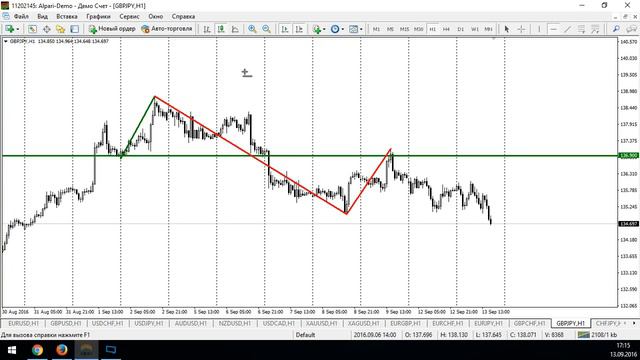Select the cursor arrow tool
Image resolution: width=640 pixels, height=360 pixels.
pos(507,29)
